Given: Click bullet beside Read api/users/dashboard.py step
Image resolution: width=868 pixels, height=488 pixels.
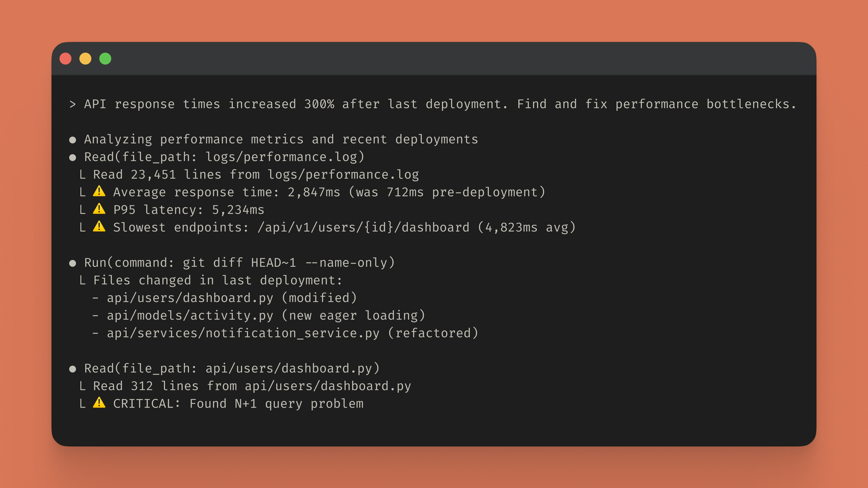Looking at the screenshot, I should (73, 369).
